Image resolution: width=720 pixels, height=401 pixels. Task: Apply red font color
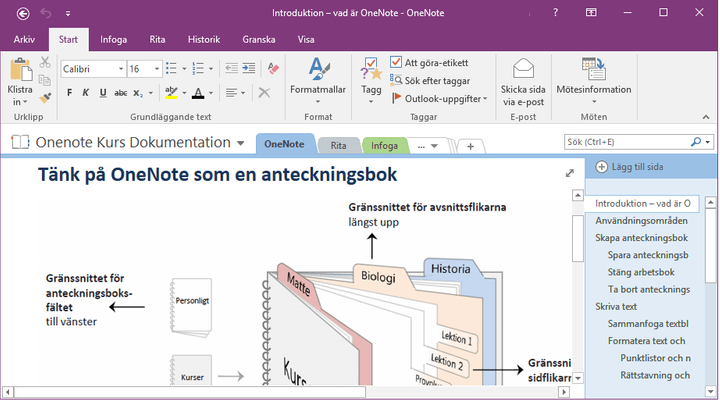click(198, 93)
